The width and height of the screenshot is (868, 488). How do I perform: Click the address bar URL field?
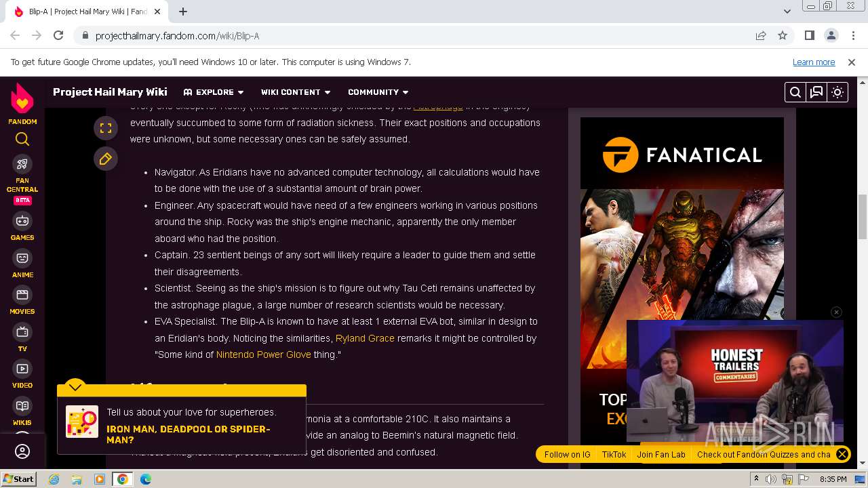[420, 35]
